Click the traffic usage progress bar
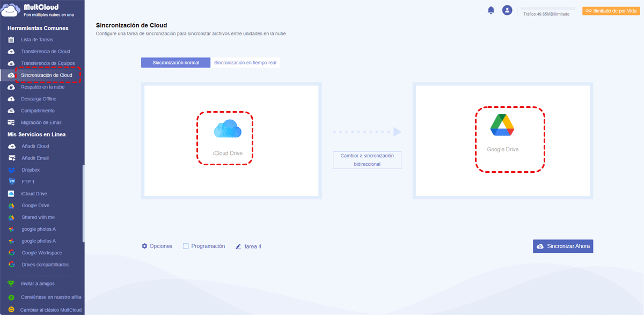Screen dimensions: 644x315 point(548,9)
